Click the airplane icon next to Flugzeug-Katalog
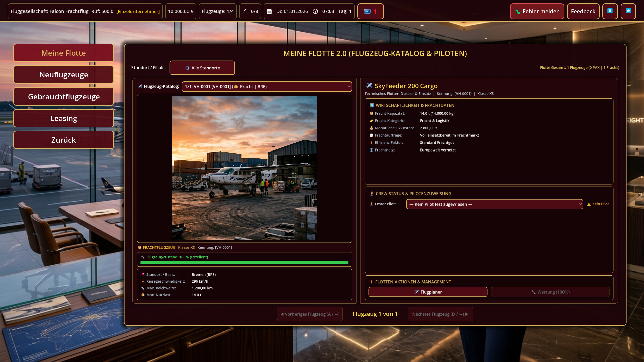Screen dimensions: 644x362 point(140,86)
